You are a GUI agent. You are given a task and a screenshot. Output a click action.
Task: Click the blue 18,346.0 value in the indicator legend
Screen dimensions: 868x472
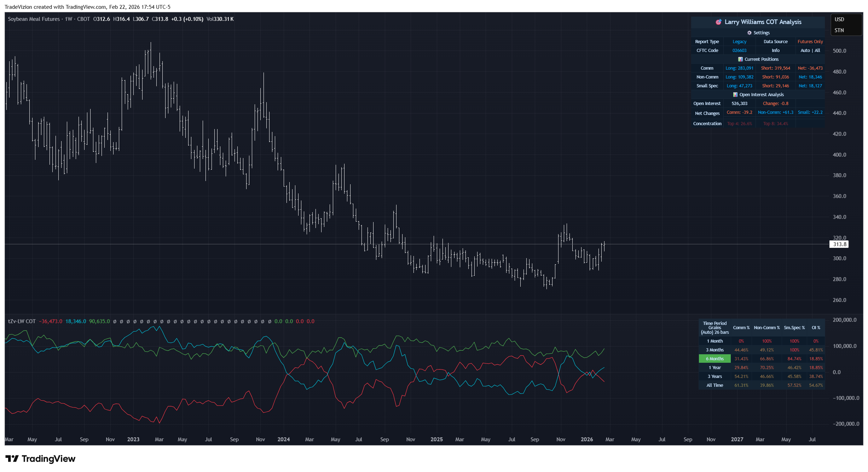coord(76,321)
